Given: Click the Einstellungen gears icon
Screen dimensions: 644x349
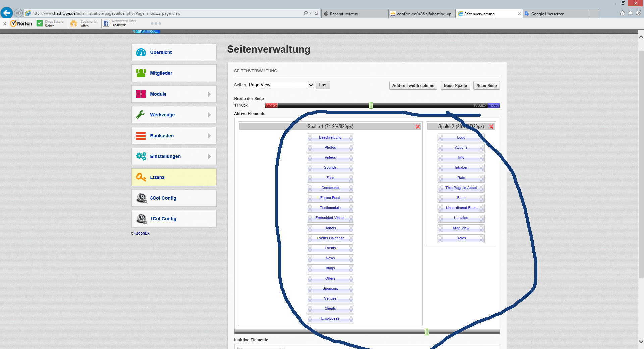Looking at the screenshot, I should 141,156.
